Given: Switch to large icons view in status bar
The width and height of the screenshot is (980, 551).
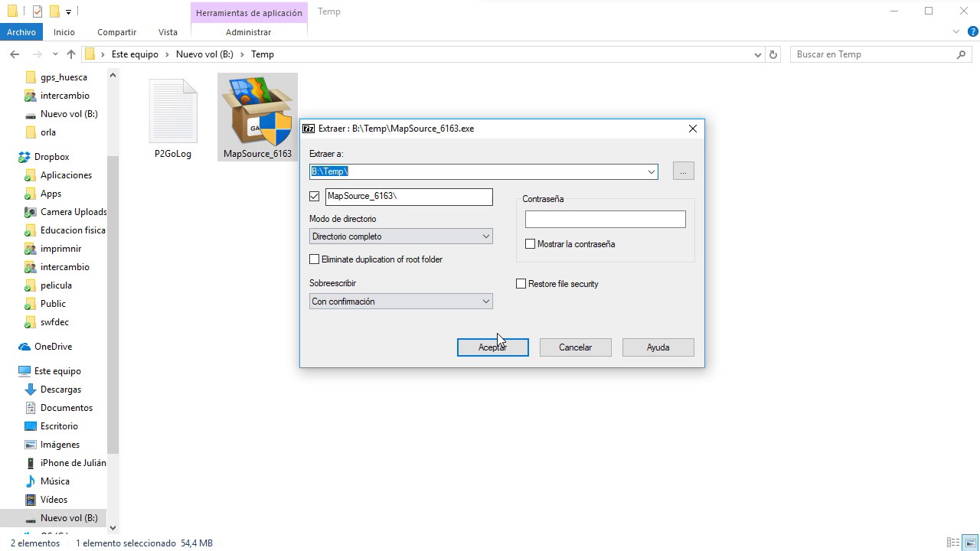Looking at the screenshot, I should click(970, 543).
